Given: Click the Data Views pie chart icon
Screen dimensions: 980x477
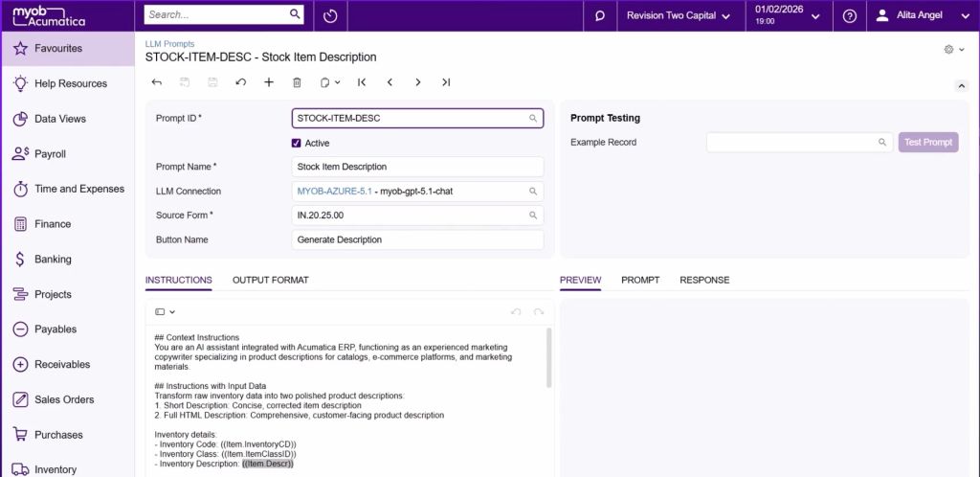Looking at the screenshot, I should (21, 119).
